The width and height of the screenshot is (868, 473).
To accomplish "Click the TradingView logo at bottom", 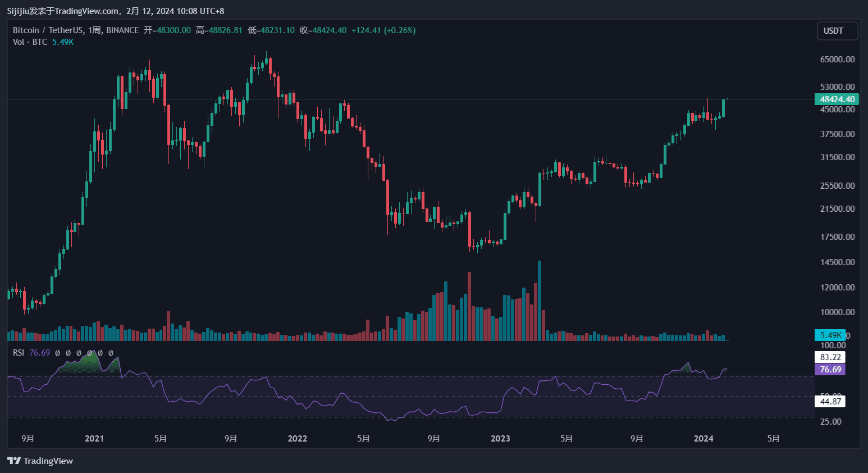I will coord(40,461).
